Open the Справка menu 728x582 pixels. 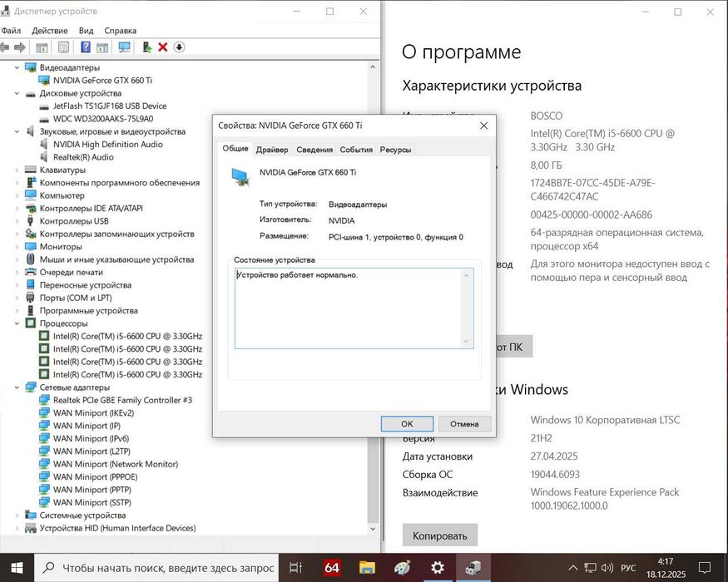121,31
